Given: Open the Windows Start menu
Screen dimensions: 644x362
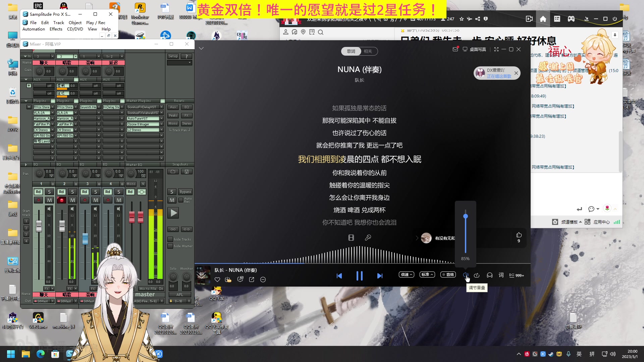Looking at the screenshot, I should click(11, 354).
